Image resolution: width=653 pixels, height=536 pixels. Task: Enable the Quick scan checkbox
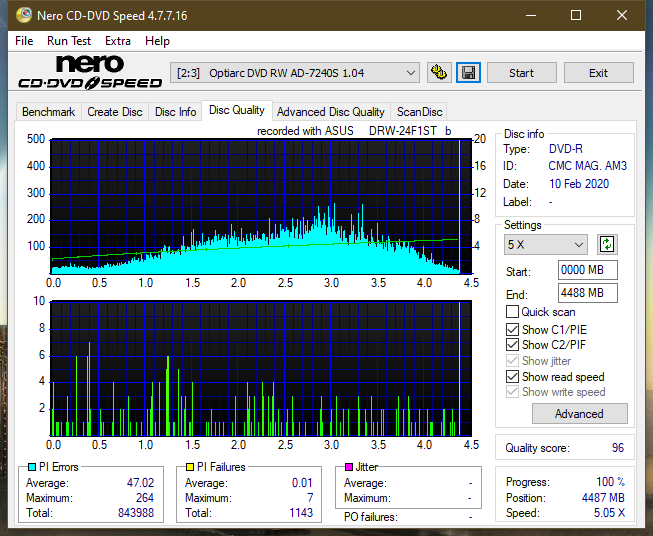(x=512, y=312)
